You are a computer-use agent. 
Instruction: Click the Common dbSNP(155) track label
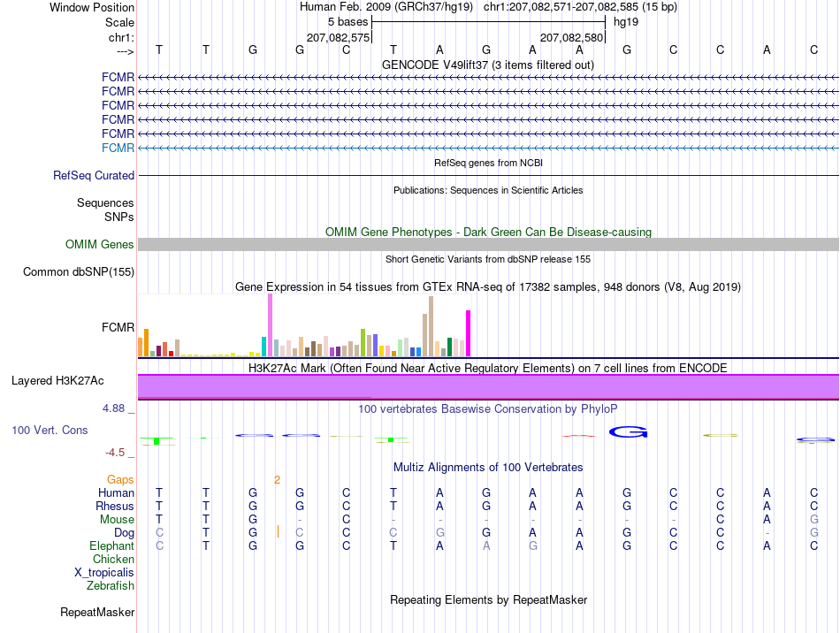click(79, 272)
